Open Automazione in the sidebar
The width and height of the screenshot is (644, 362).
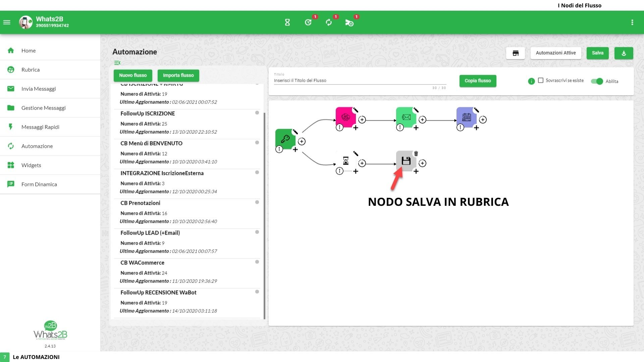[x=50, y=146]
